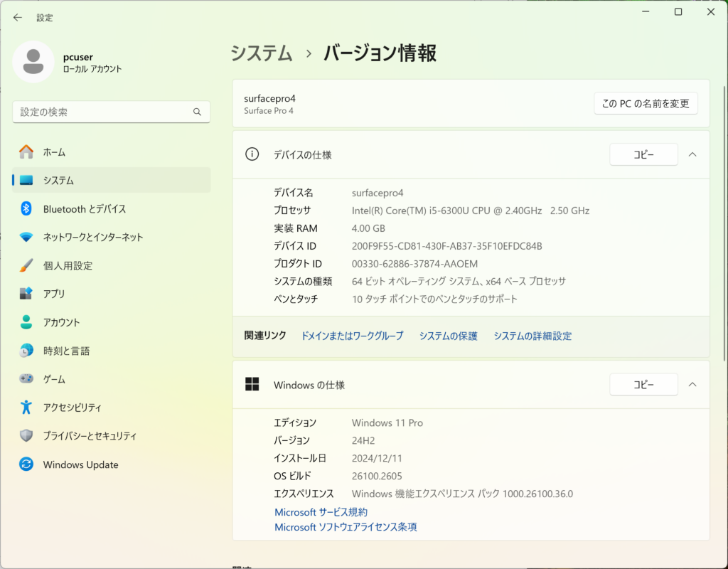Viewport: 728px width, 569px height.
Task: Click the Windows 11 Pro edition value
Action: tap(387, 422)
